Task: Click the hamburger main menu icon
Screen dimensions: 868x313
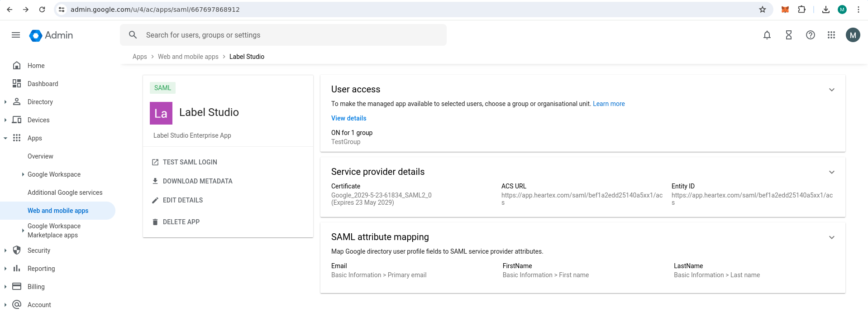Action: [16, 35]
